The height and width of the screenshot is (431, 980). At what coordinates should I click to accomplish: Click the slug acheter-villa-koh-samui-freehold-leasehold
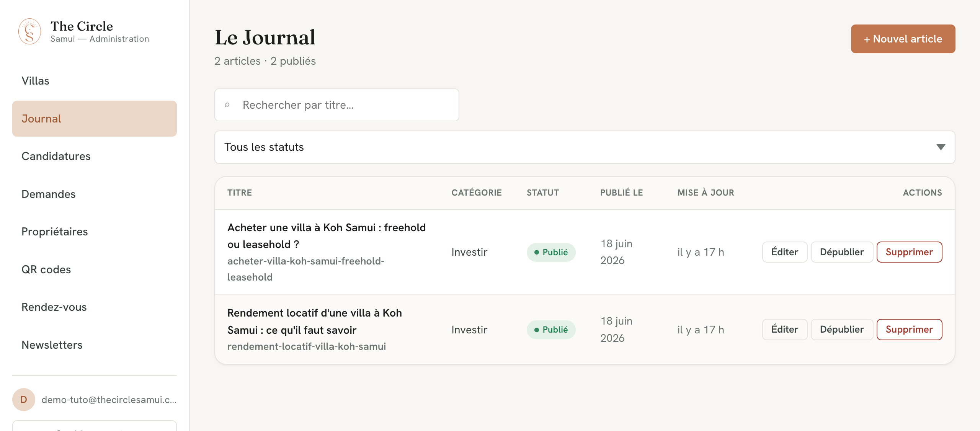click(x=306, y=269)
